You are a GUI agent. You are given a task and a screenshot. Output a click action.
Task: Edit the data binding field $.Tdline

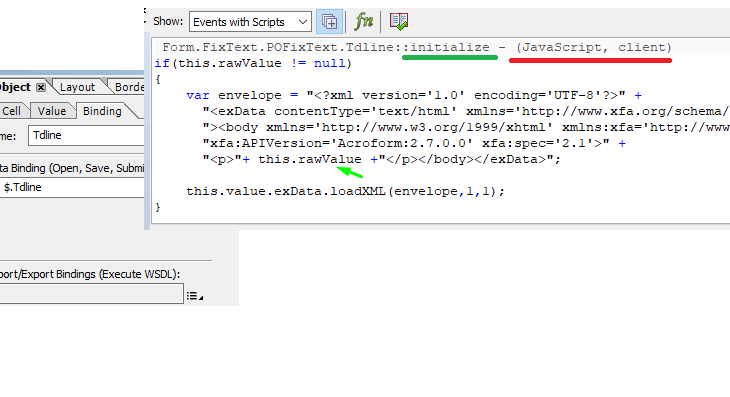coord(72,187)
